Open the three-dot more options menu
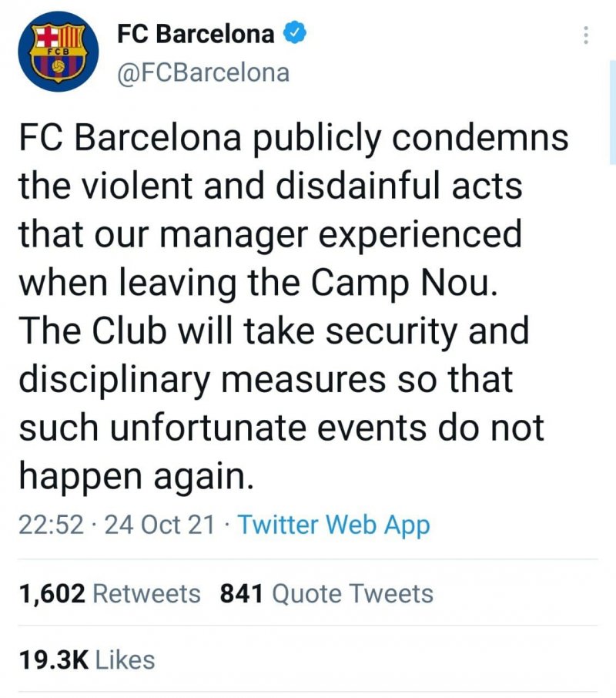The height and width of the screenshot is (698, 616). pos(586,35)
